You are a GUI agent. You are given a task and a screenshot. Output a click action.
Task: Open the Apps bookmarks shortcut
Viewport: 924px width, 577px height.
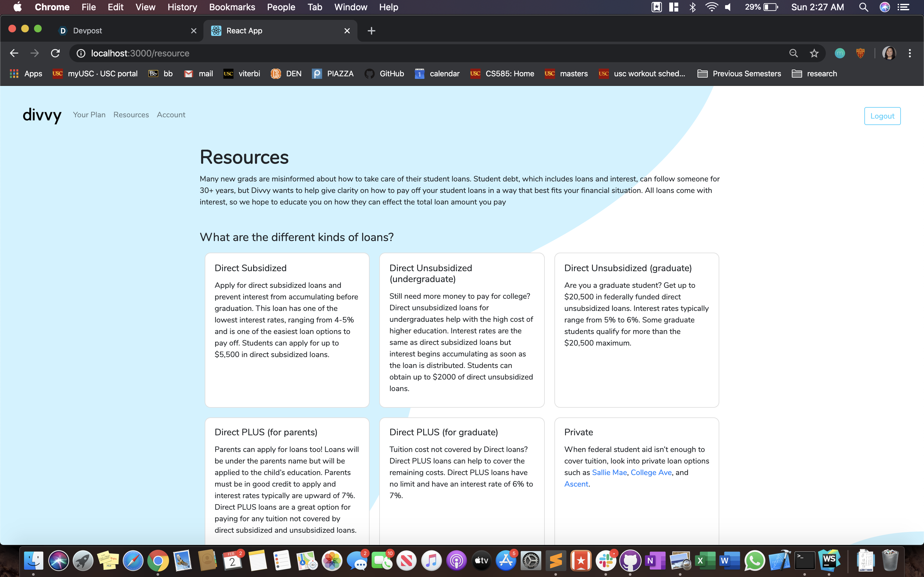coord(26,74)
